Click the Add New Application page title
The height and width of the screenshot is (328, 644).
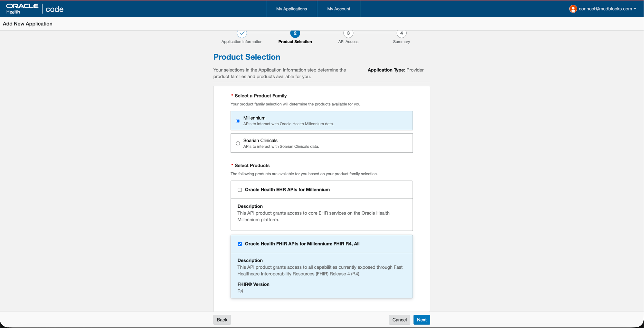click(27, 24)
